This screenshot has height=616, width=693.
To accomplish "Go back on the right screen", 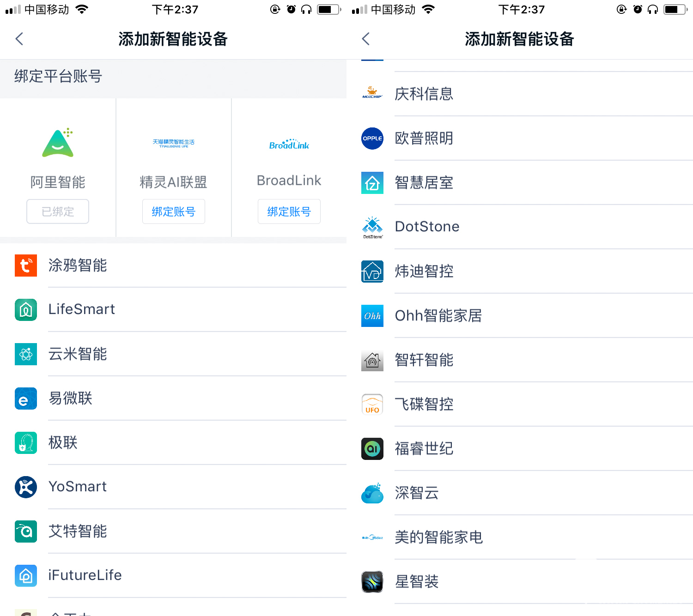I will pyautogui.click(x=366, y=39).
